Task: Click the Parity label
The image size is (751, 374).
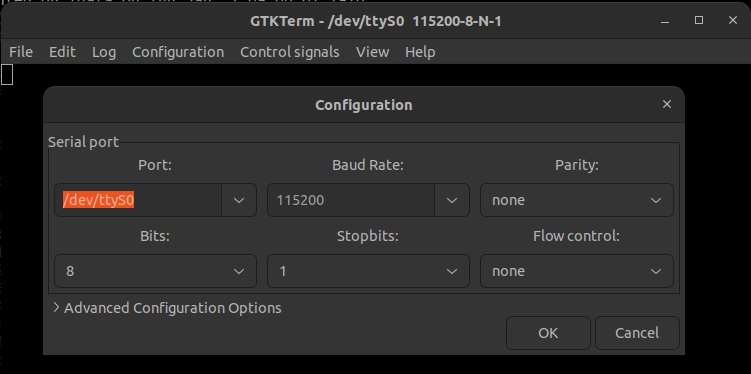Action: pos(577,165)
